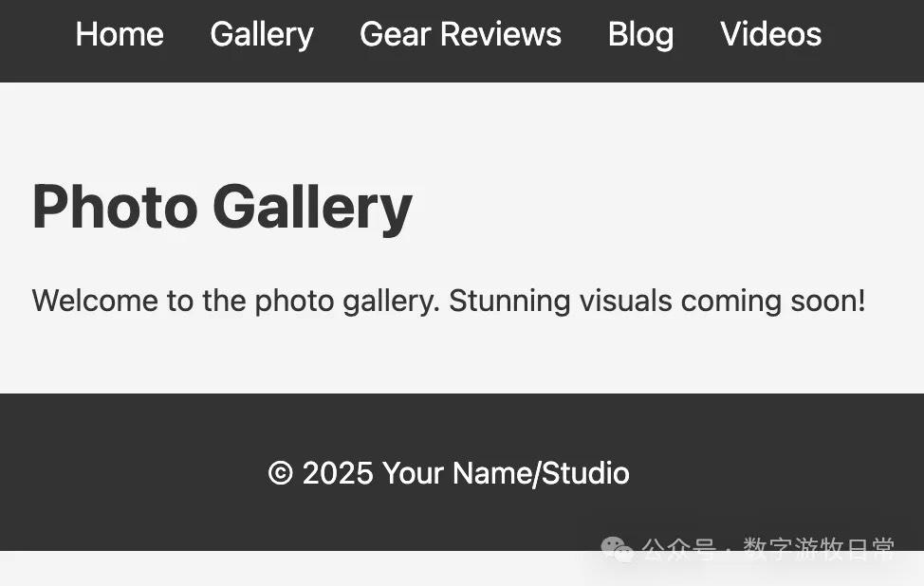924x586 pixels.
Task: Click the 公众号 watermark label
Action: pos(678,549)
